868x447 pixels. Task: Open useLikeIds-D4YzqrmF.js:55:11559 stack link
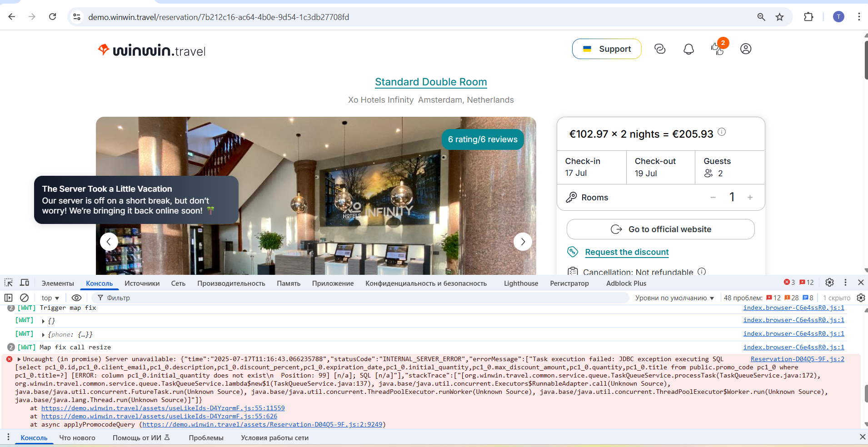[x=163, y=408]
